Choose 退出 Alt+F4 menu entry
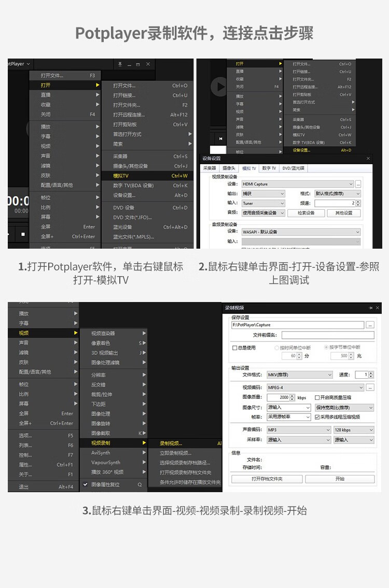Viewport: 389px width, 588px height. 44,487
